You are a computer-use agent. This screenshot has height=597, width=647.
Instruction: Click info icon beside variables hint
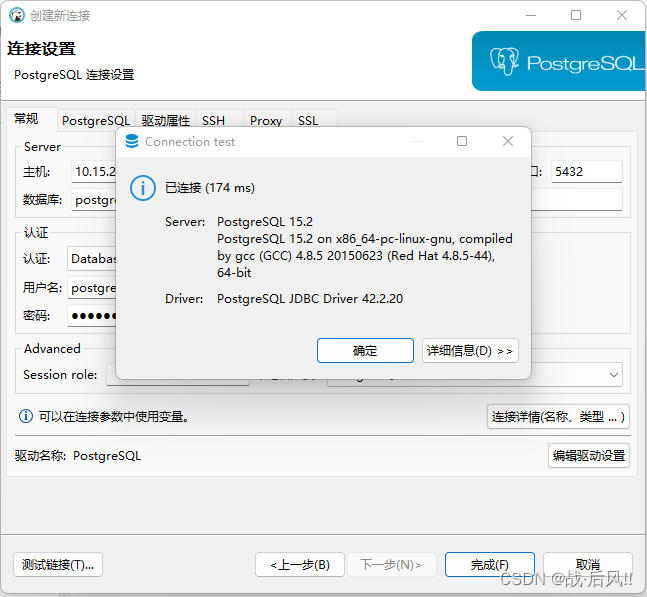[26, 416]
